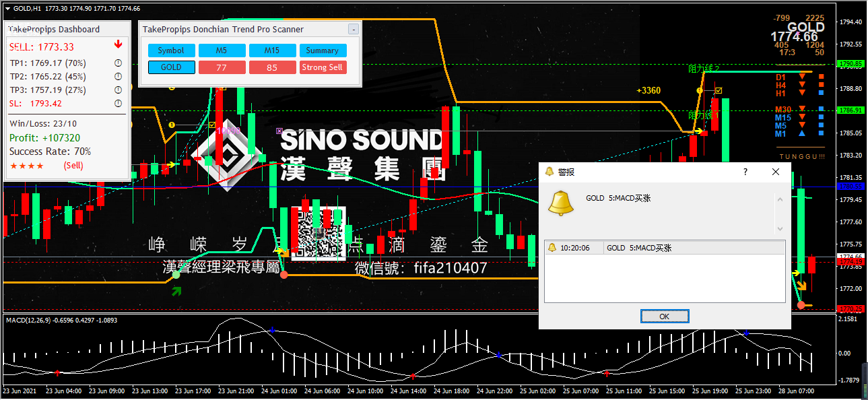This screenshot has width=868, height=400.
Task: Click the M5 down-trend arrow indicator
Action: [802, 126]
